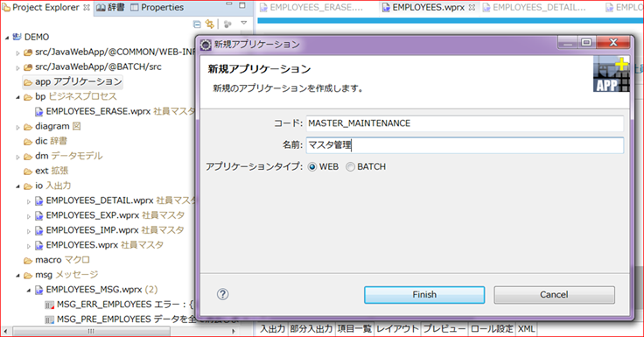Collapse the DEMO project node
644x337 pixels.
click(7, 38)
